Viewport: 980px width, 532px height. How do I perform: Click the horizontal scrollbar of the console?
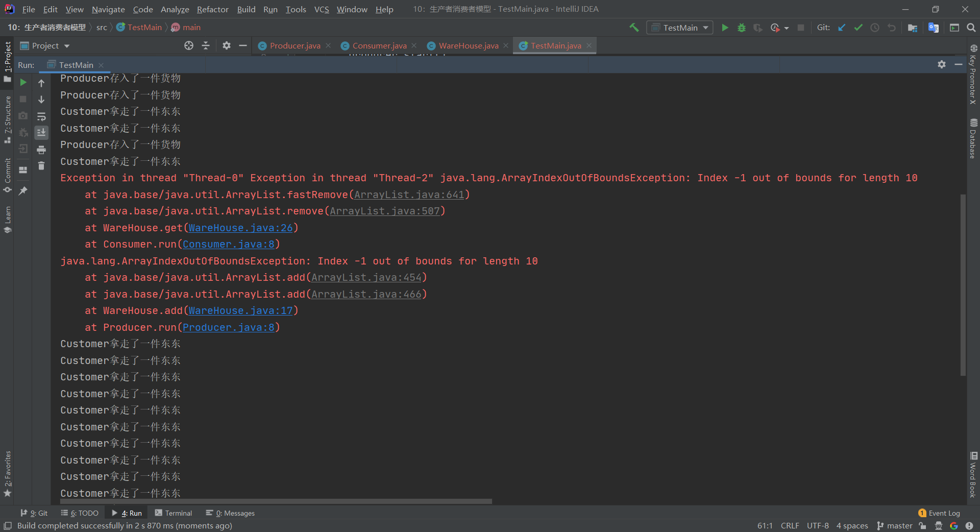pos(276,501)
